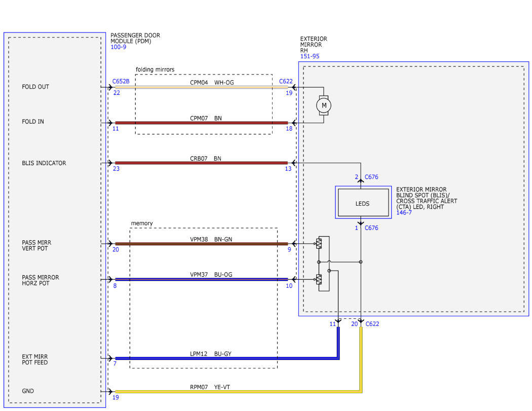532x411 pixels.
Task: Select circuit label VPM38
Action: point(199,239)
